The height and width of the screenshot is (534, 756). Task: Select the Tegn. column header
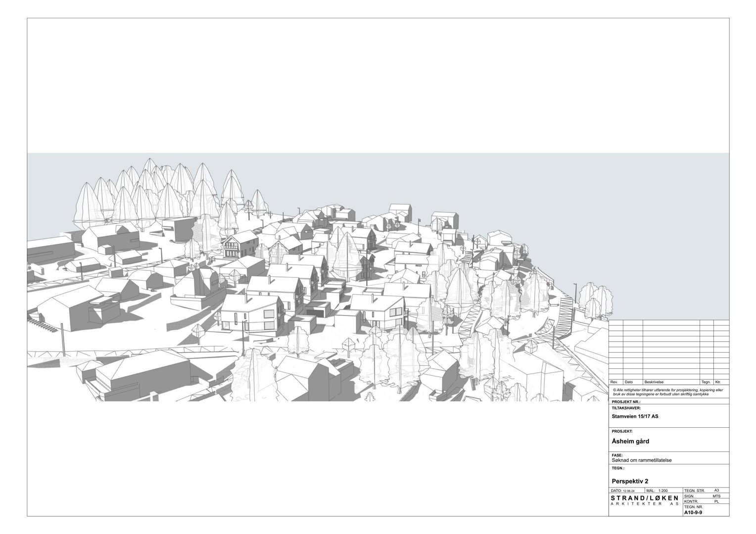pos(706,382)
